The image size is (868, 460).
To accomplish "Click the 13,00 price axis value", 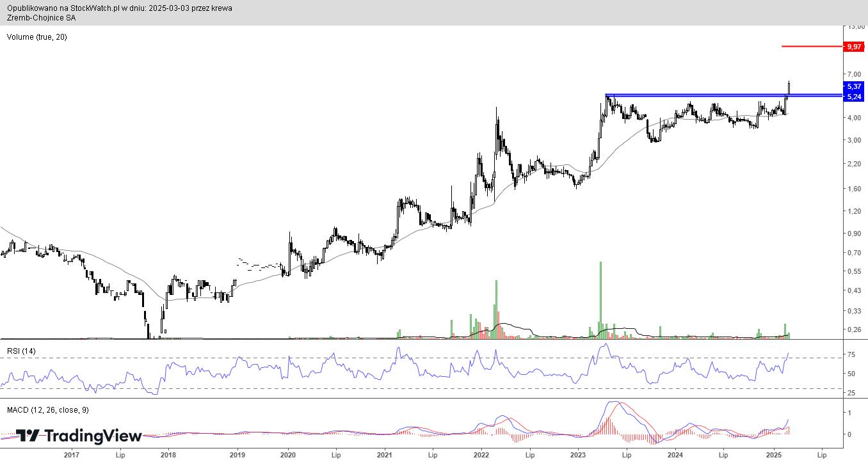I will tap(856, 27).
